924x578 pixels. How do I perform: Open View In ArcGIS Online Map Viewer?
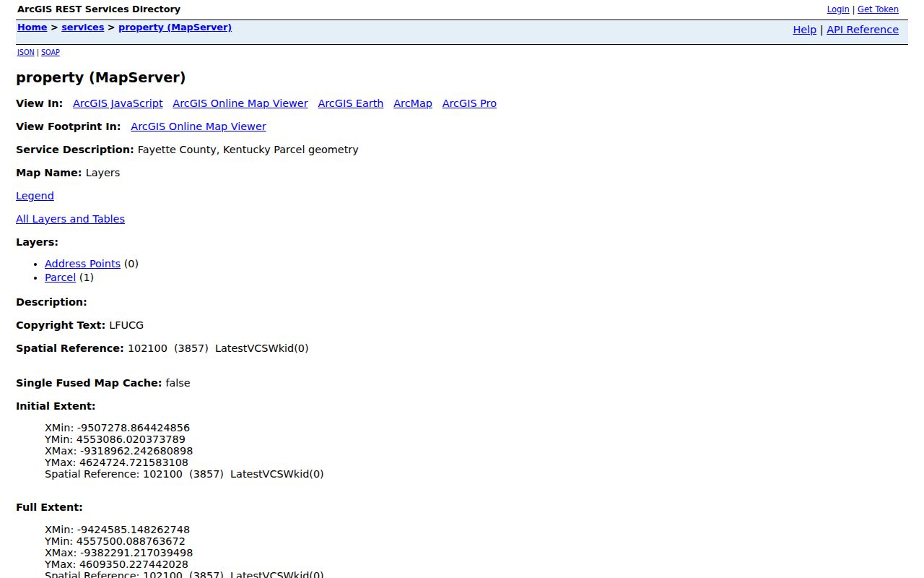point(240,103)
